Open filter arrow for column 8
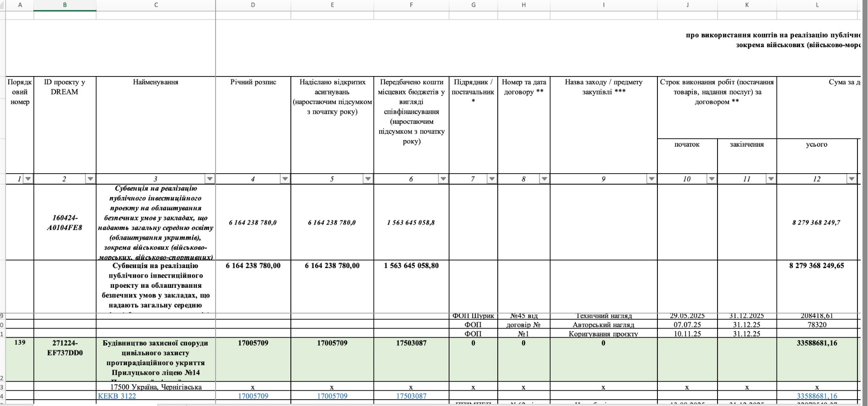This screenshot has width=868, height=406. [544, 179]
